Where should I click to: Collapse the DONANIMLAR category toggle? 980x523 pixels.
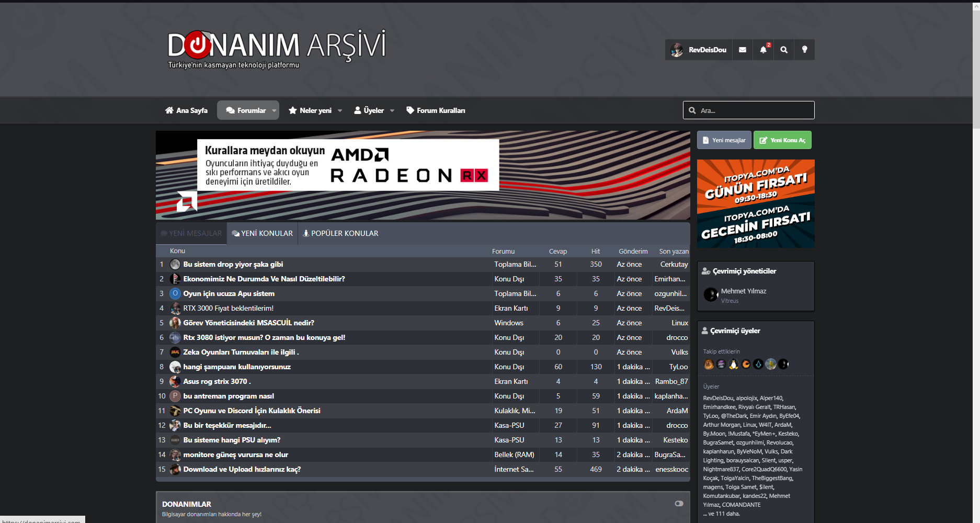(679, 503)
